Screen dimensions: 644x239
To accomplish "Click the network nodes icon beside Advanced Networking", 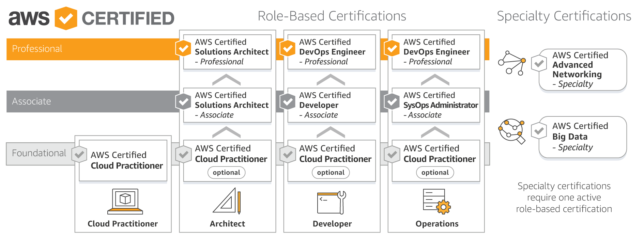I will pos(512,63).
